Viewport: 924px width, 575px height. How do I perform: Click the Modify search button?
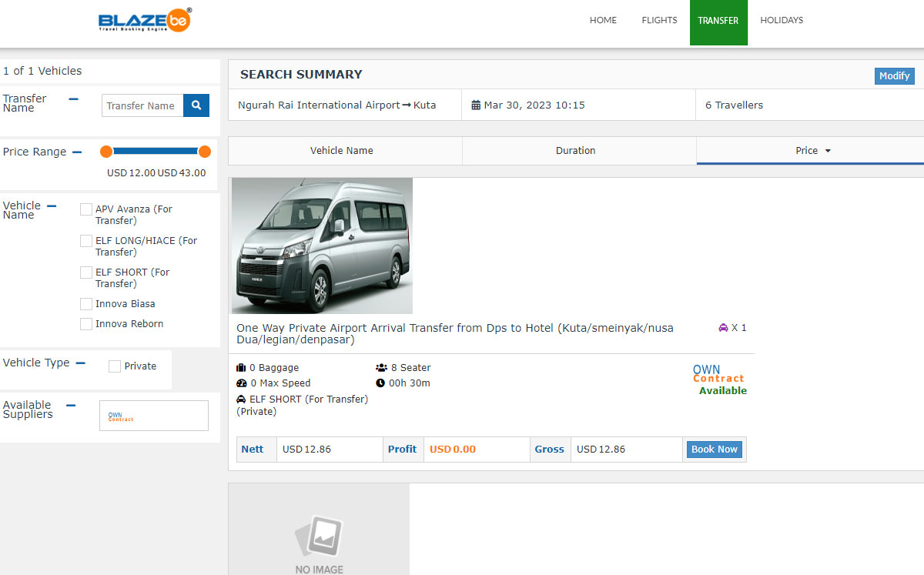click(894, 76)
